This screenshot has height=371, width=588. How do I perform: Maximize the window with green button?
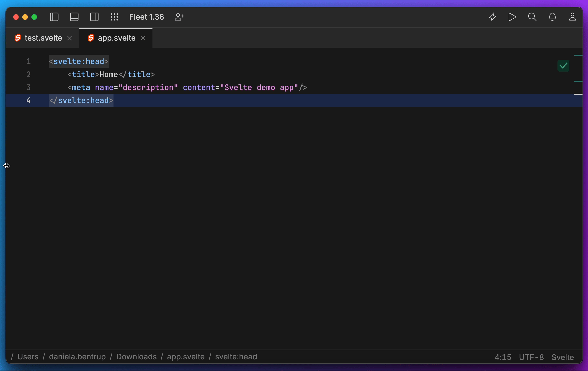(x=34, y=17)
